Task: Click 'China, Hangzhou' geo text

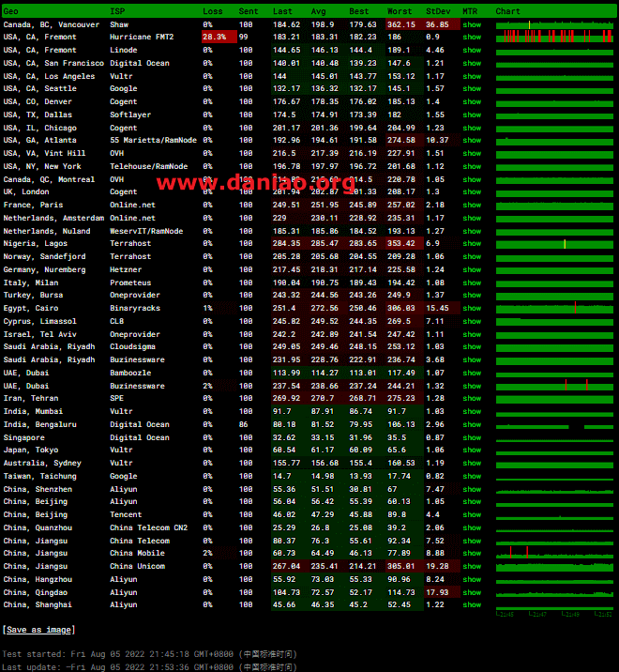Action: point(38,580)
